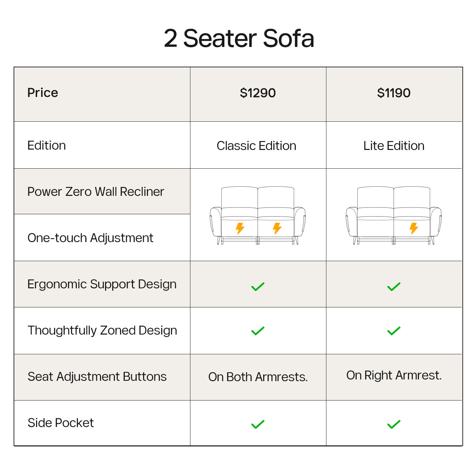Click Classic Edition Thoughtfully Zoned Design checkmark
The height and width of the screenshot is (476, 476).
click(x=258, y=331)
